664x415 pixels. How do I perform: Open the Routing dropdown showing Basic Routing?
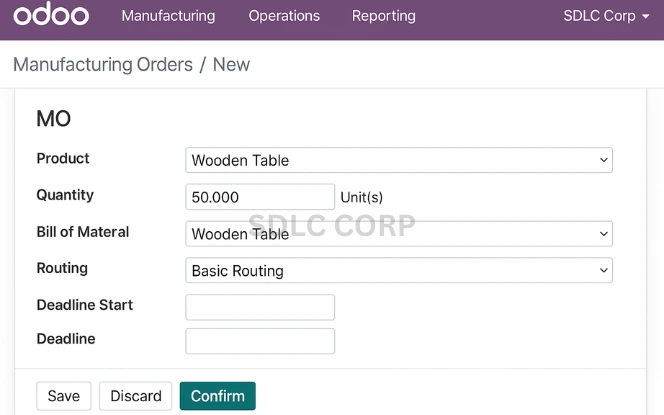coord(399,270)
